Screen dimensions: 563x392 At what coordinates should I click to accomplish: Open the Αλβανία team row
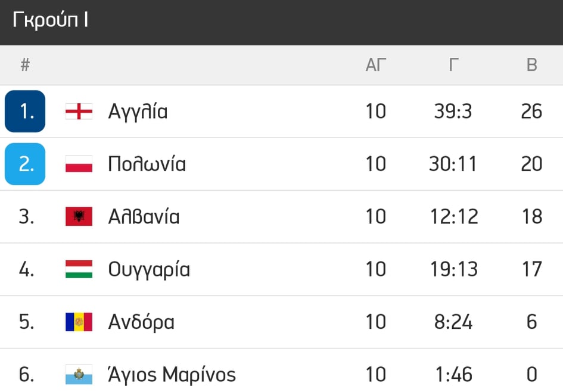point(281,217)
